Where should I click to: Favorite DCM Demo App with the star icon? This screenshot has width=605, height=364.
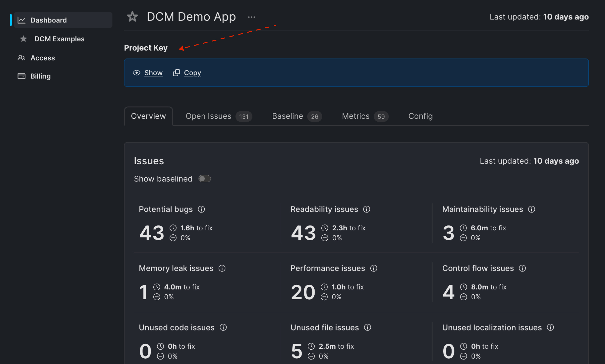132,17
